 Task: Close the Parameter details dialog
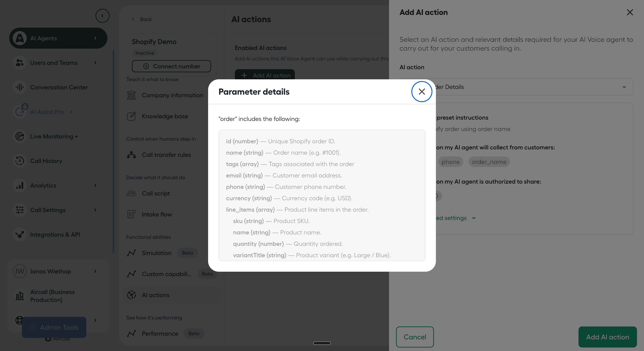click(421, 92)
